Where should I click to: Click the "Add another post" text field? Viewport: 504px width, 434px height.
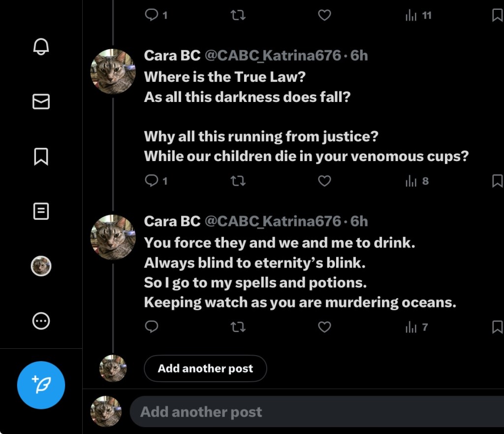(315, 412)
